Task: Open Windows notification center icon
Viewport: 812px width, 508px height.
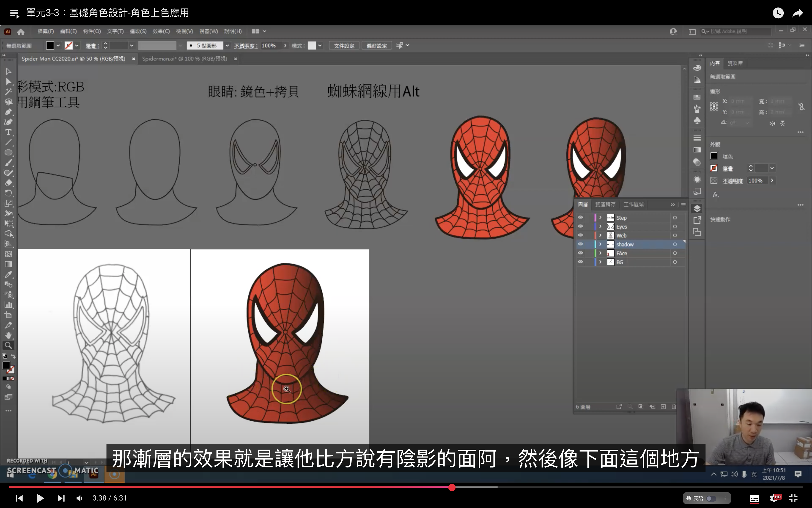Action: pos(798,474)
